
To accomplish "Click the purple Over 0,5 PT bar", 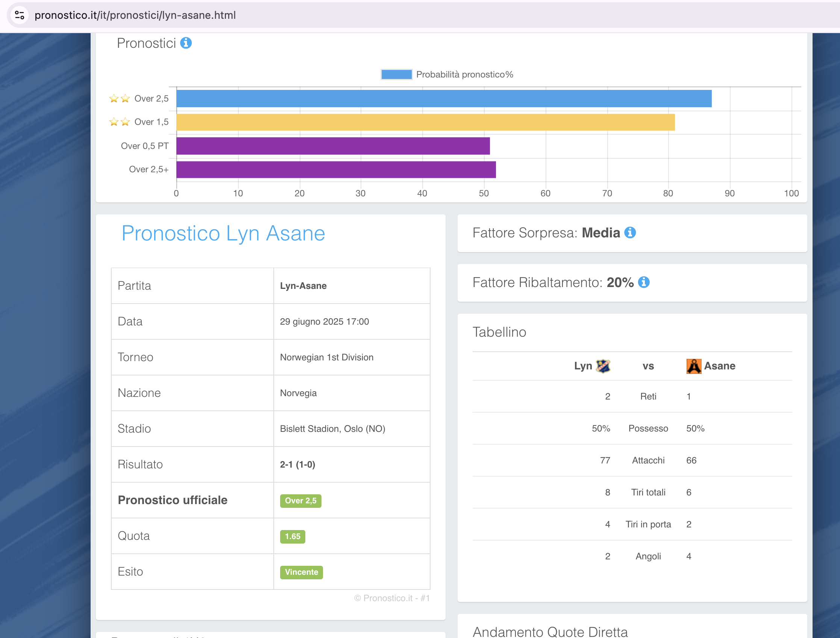I will [x=333, y=146].
